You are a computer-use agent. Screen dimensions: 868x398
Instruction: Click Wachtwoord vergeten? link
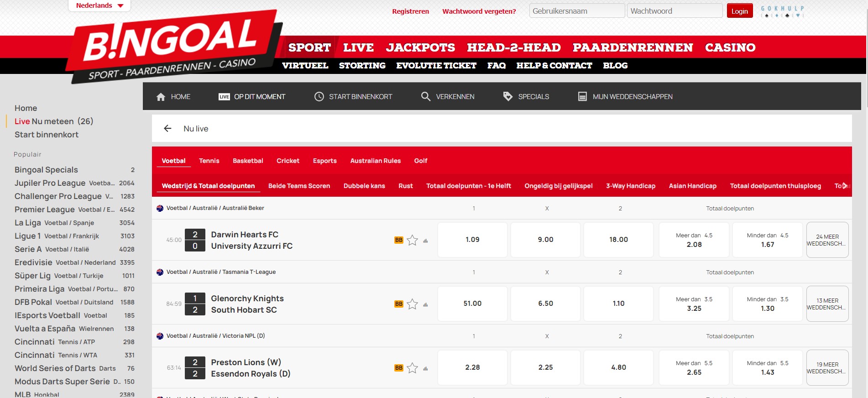click(479, 11)
